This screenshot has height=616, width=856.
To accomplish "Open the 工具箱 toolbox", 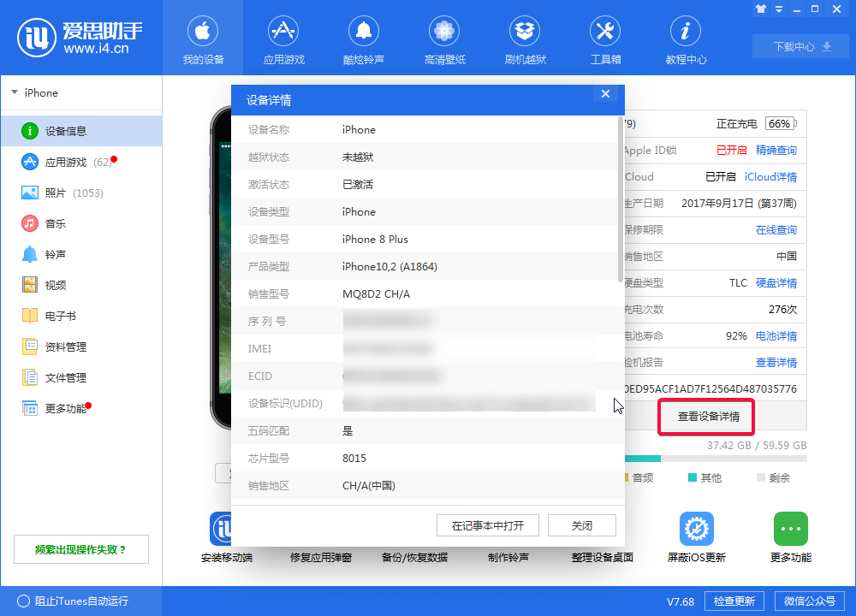I will click(605, 38).
